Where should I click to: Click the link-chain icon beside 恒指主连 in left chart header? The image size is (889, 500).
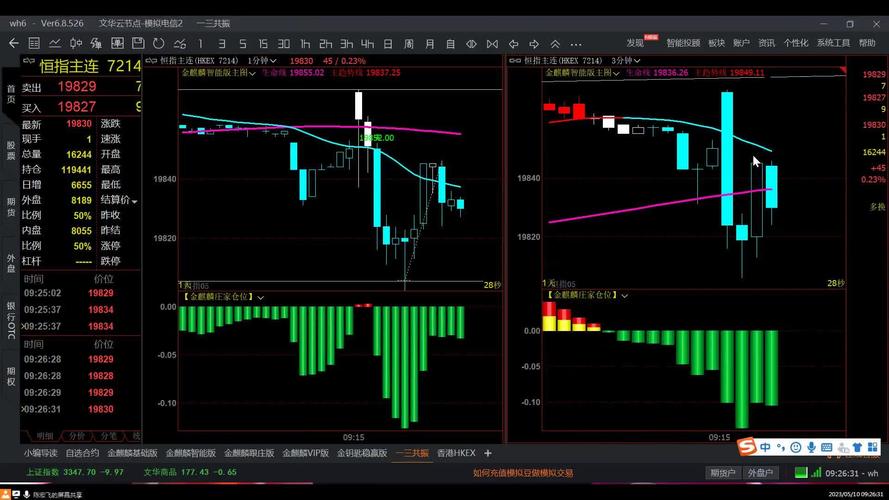click(x=151, y=61)
